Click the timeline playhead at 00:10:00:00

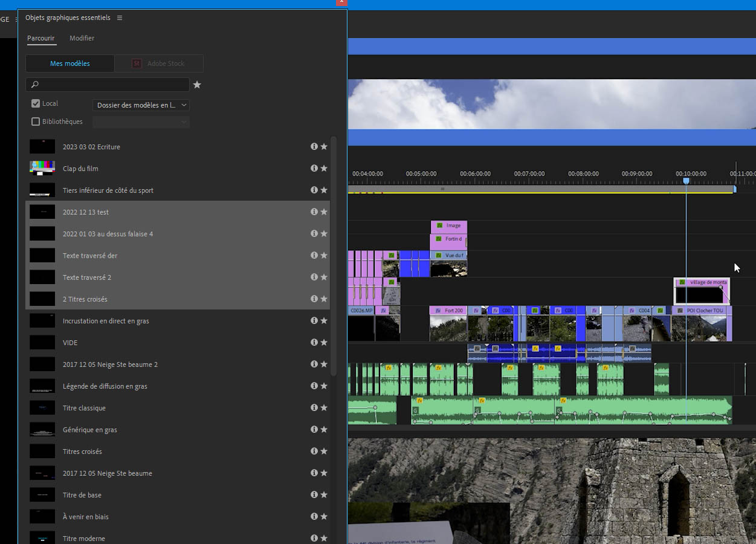(x=686, y=181)
